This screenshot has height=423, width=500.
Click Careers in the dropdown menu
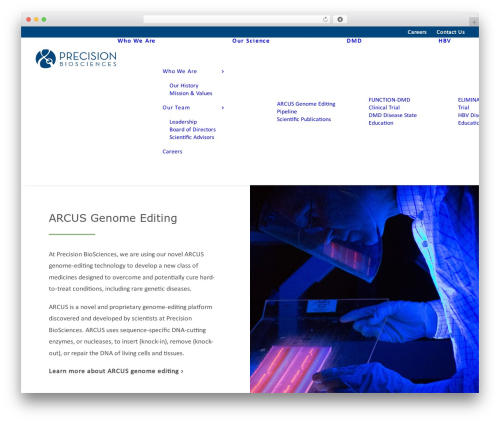tap(172, 152)
